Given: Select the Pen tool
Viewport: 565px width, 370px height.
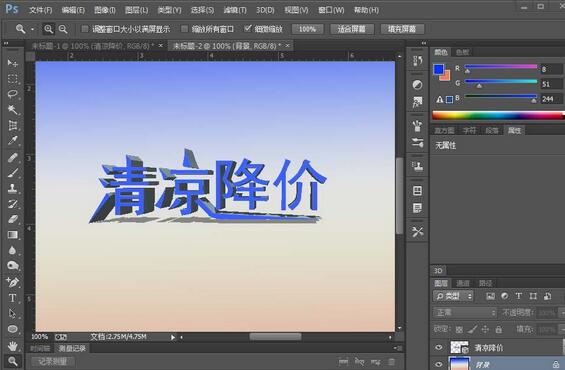Looking at the screenshot, I should (x=13, y=282).
